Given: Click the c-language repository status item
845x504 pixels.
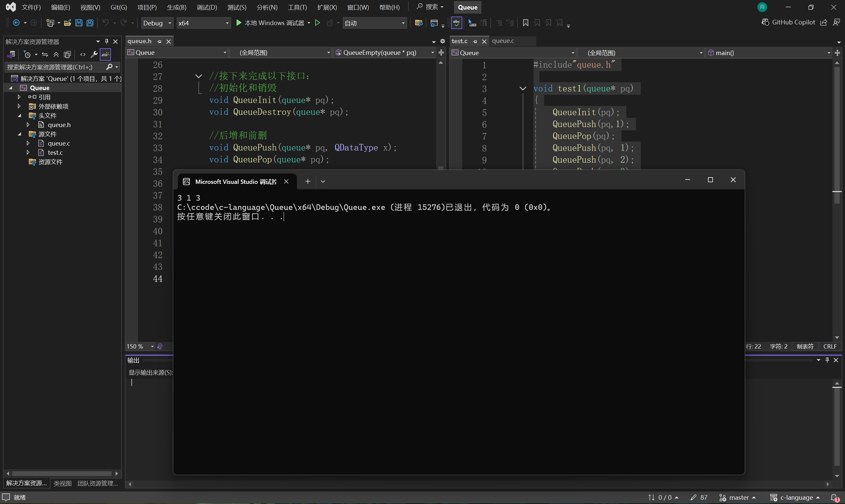Looking at the screenshot, I should [795, 497].
